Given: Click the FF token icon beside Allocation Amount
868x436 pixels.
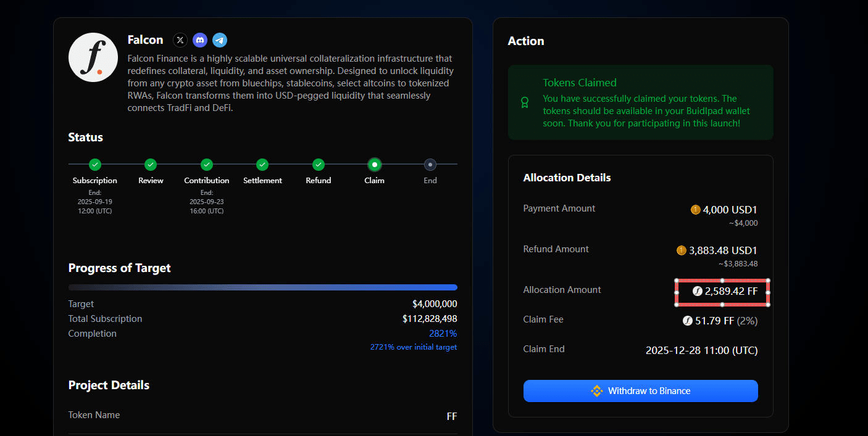Looking at the screenshot, I should coord(698,291).
